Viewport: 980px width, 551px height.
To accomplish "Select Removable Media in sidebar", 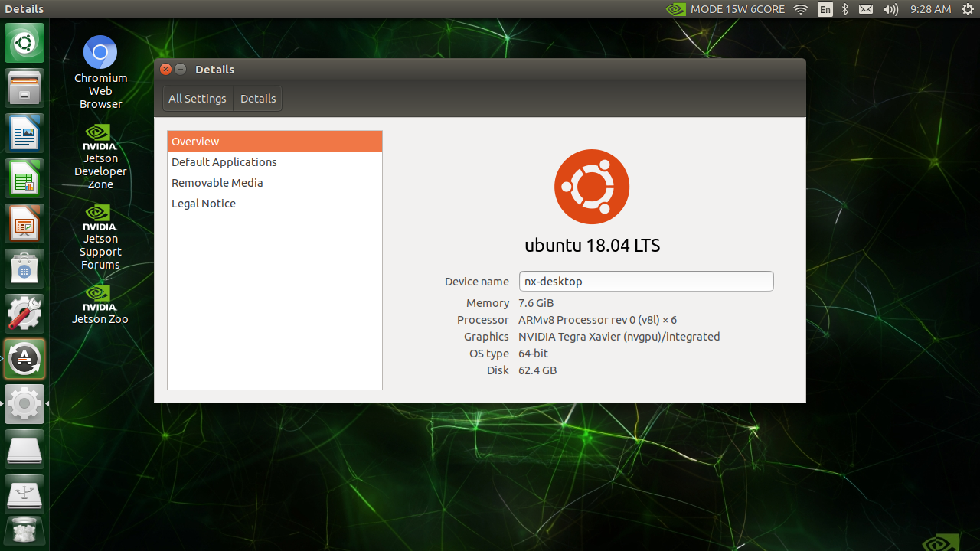I will (x=275, y=183).
